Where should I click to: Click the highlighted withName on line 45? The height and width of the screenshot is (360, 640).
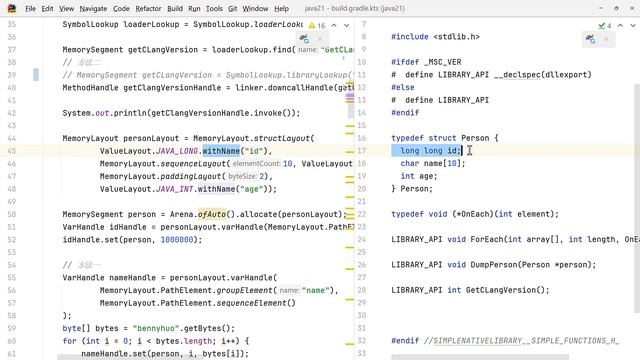tap(221, 151)
